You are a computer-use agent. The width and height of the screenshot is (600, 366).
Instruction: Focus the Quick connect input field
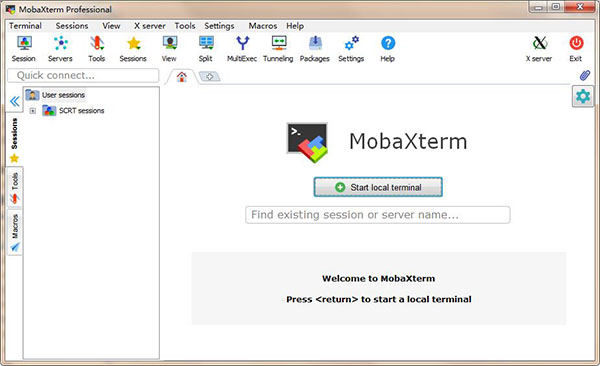pos(83,75)
